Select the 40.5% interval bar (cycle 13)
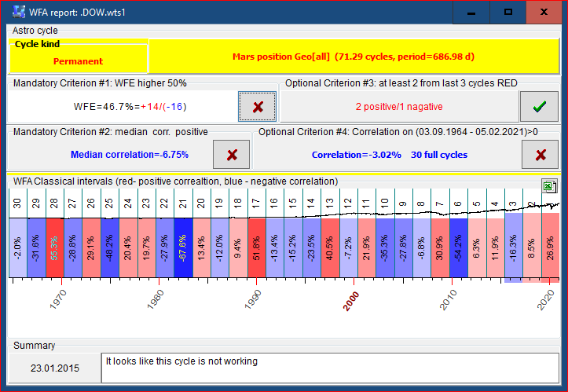 [x=330, y=247]
